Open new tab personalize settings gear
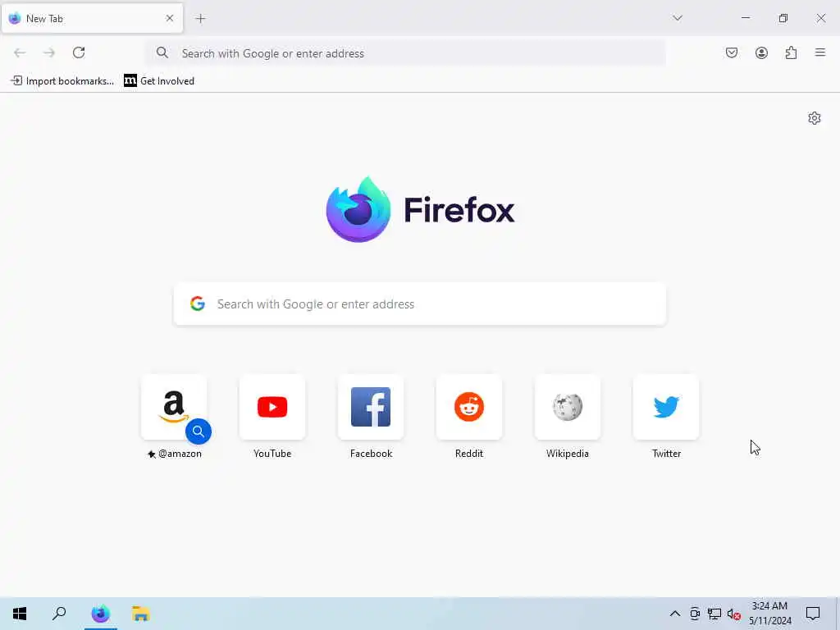Viewport: 840px width, 630px height. (815, 118)
